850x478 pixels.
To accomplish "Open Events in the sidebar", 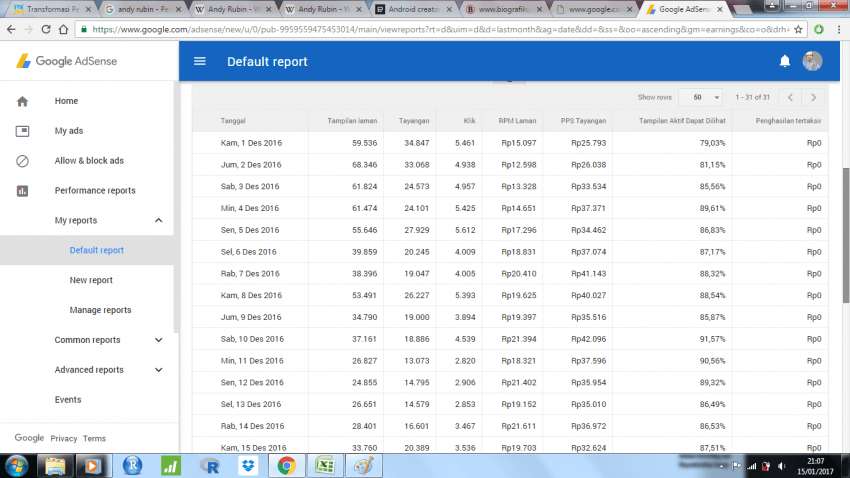I will pos(68,400).
